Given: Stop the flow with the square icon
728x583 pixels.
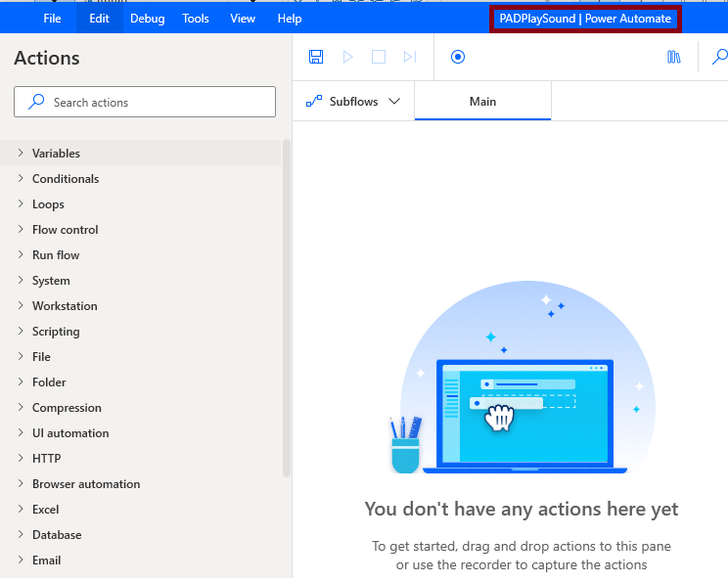Looking at the screenshot, I should 379,57.
